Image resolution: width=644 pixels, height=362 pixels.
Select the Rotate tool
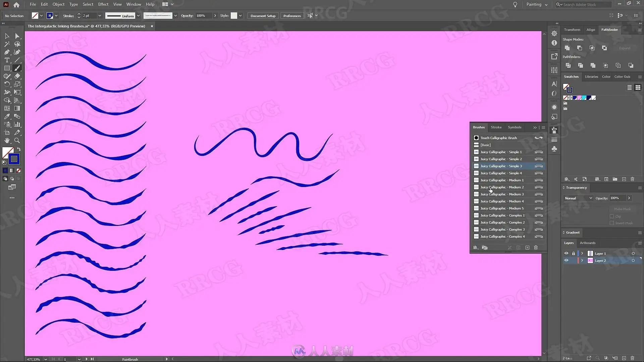[7, 84]
